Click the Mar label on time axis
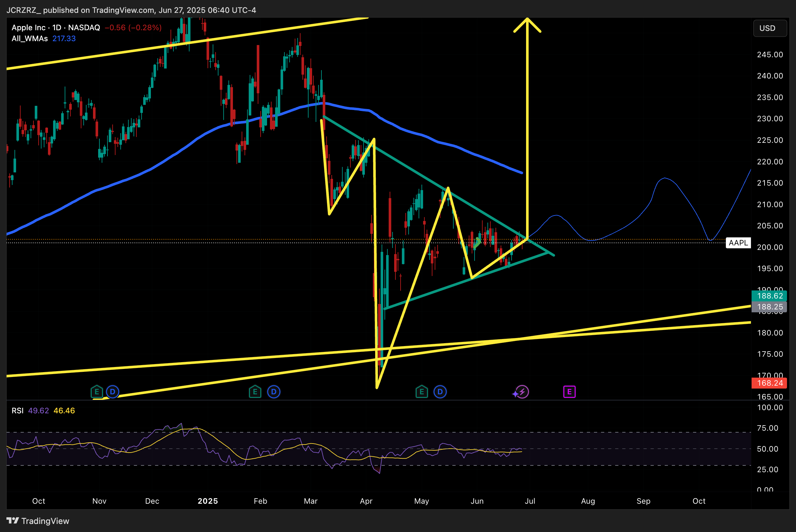The image size is (796, 532). coord(310,501)
